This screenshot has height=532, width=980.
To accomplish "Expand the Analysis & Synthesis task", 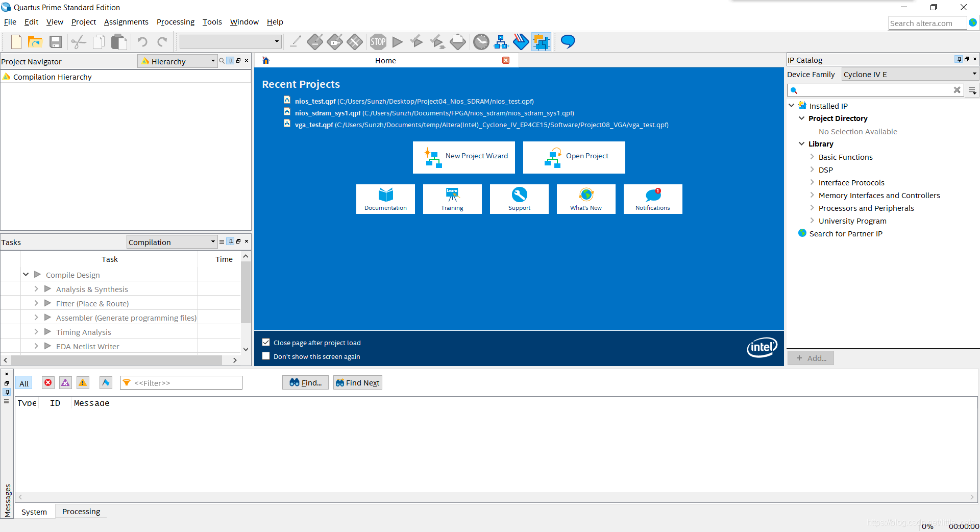I will pyautogui.click(x=36, y=289).
